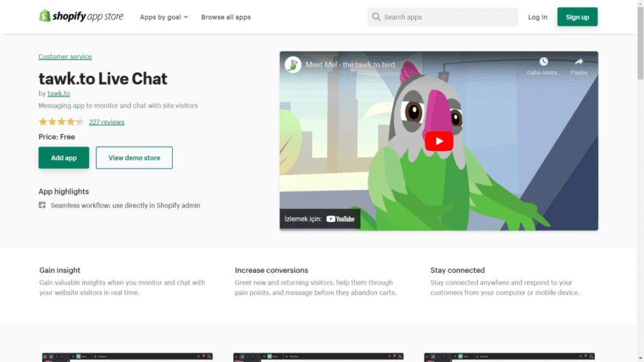Click the Search apps field
The image size is (644, 362).
tap(442, 17)
